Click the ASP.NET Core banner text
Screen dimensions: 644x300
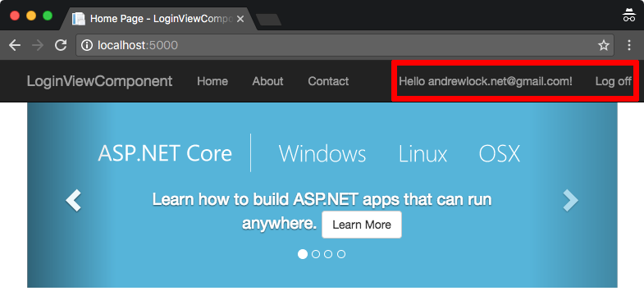pyautogui.click(x=165, y=153)
